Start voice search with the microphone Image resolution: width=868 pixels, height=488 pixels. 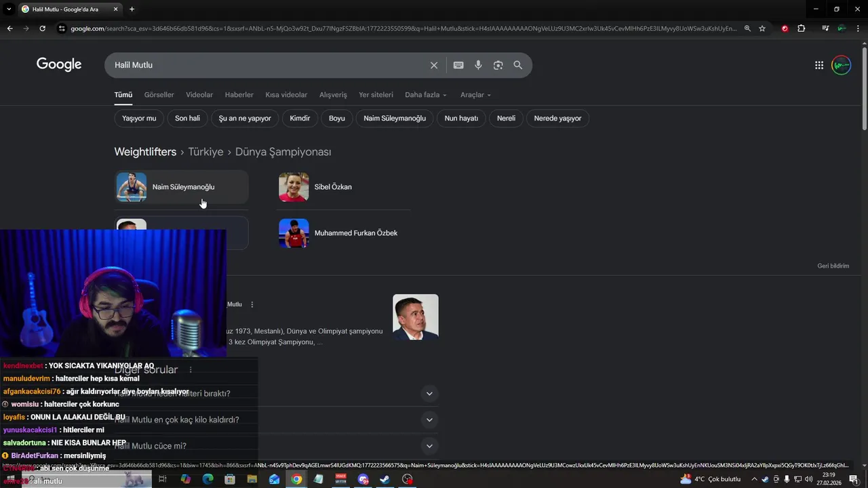click(478, 65)
